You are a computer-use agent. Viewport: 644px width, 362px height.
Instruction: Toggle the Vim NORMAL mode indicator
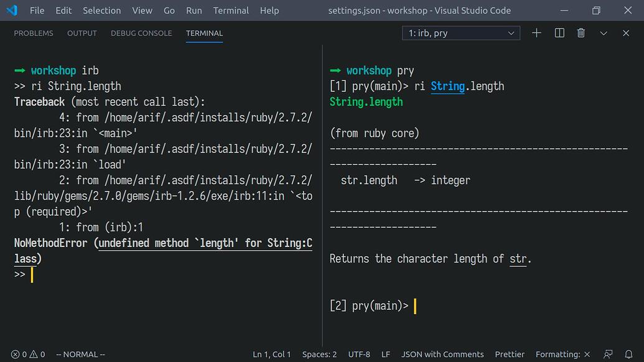point(80,354)
